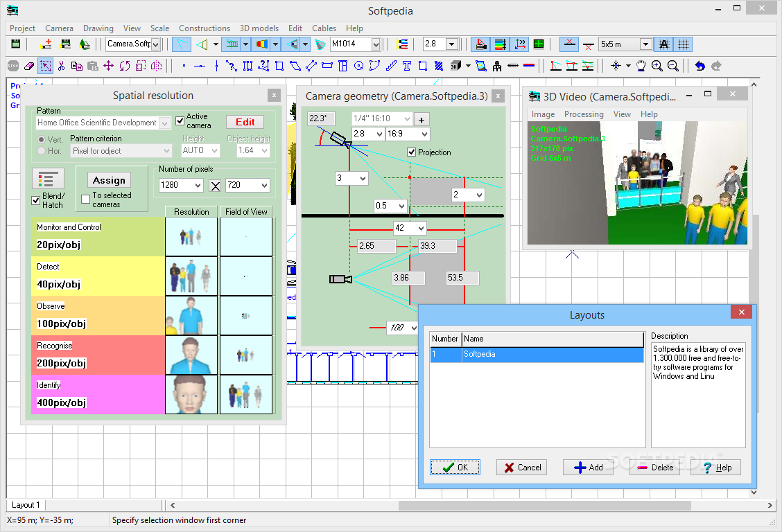Toggle the spatial resolution color bars icon
This screenshot has height=532, width=782.
click(501, 44)
